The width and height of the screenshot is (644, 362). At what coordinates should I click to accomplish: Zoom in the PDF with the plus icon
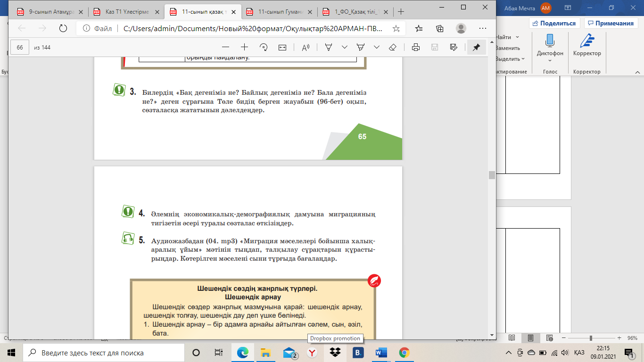(244, 47)
